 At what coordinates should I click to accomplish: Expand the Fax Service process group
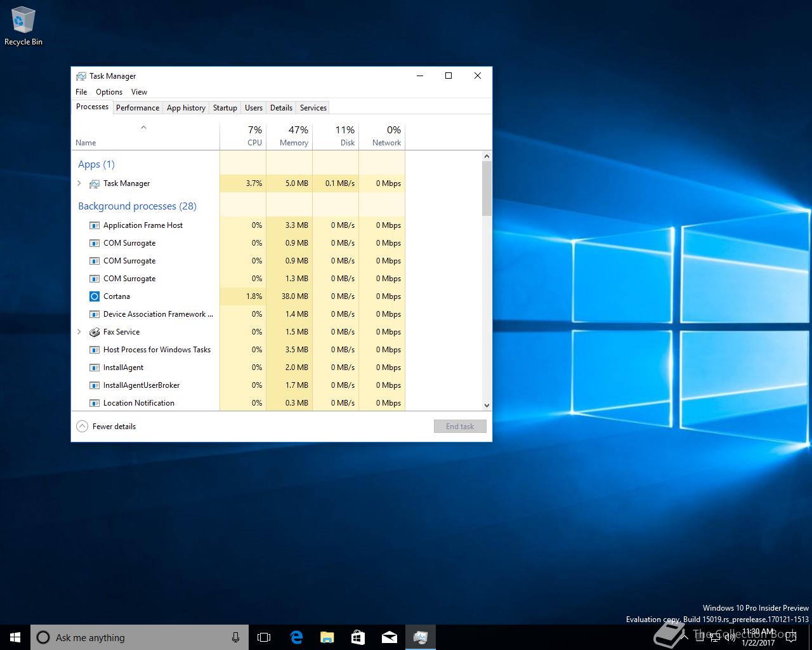tap(79, 332)
